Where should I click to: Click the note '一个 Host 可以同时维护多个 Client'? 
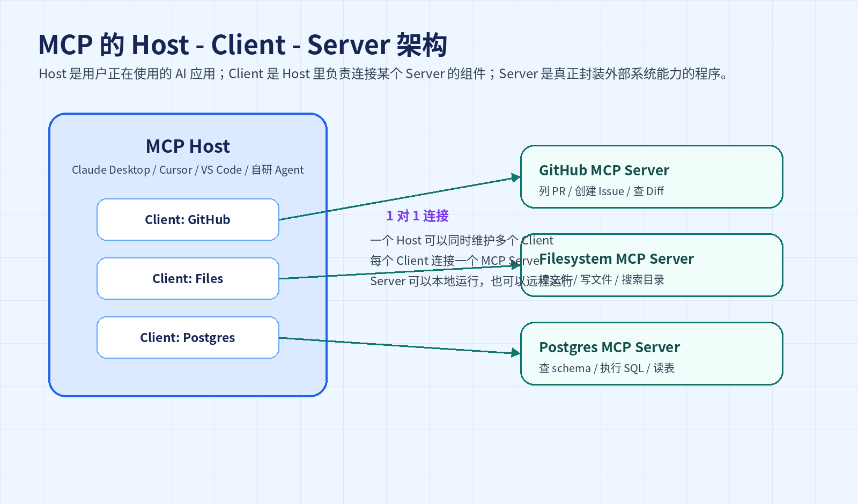click(462, 240)
